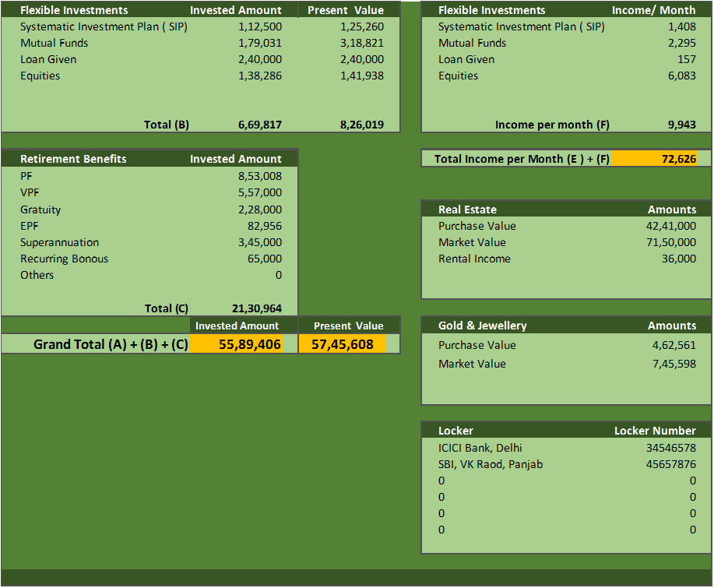Click Grand Total invested amount 55,89,406
Viewport: 714px width, 588px height.
249,344
